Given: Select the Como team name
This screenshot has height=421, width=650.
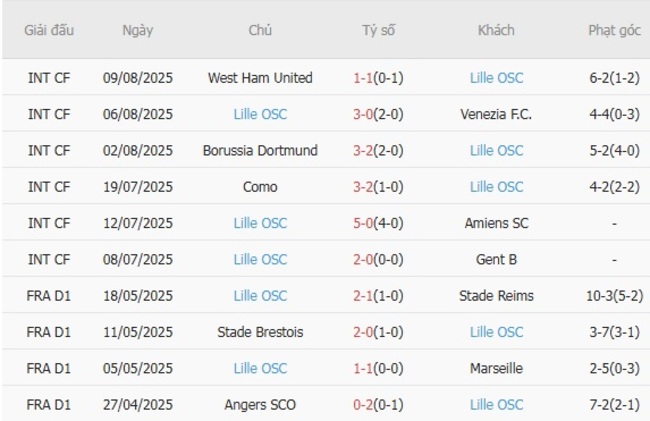Looking at the screenshot, I should [260, 187].
